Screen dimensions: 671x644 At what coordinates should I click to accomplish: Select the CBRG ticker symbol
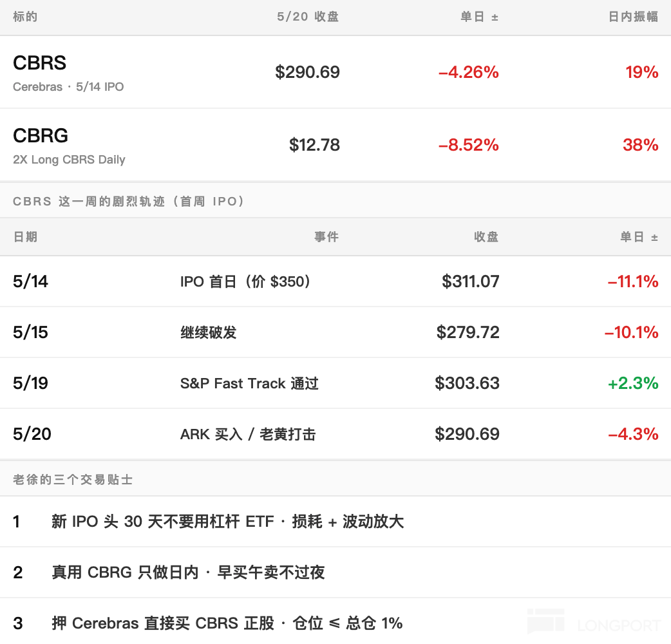40,136
